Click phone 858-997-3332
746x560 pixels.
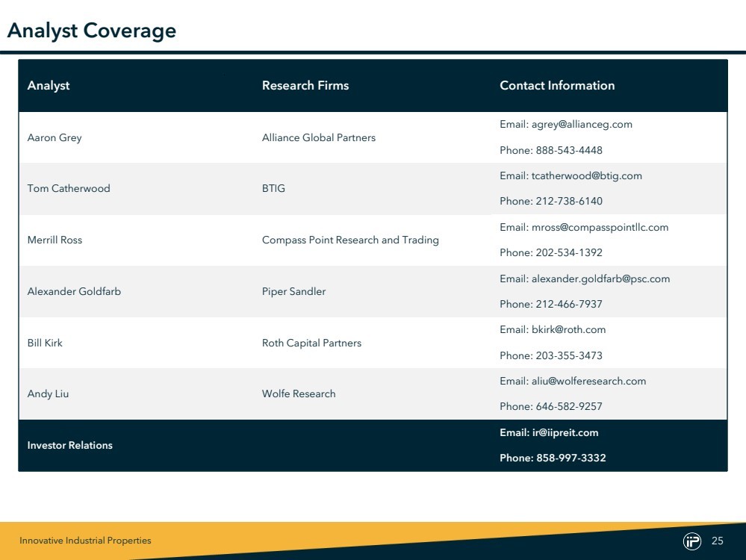[x=571, y=458]
